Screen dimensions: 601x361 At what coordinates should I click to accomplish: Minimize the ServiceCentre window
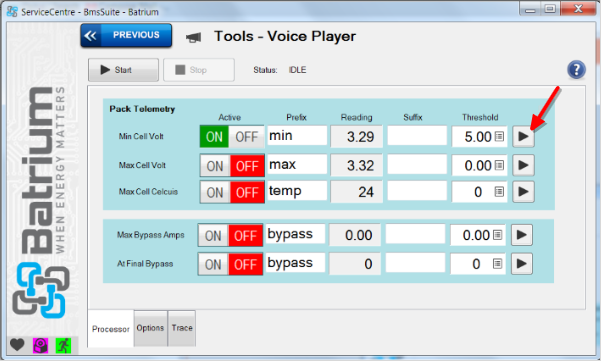[530, 9]
